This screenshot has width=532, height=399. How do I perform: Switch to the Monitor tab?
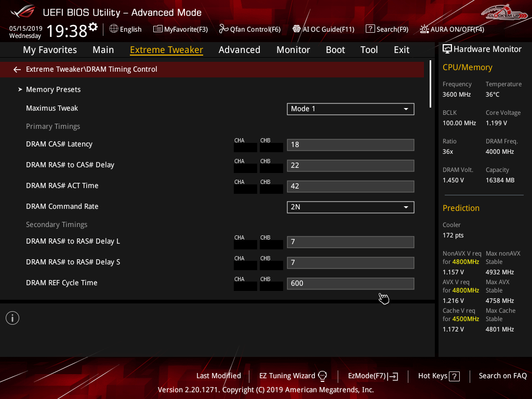click(293, 50)
